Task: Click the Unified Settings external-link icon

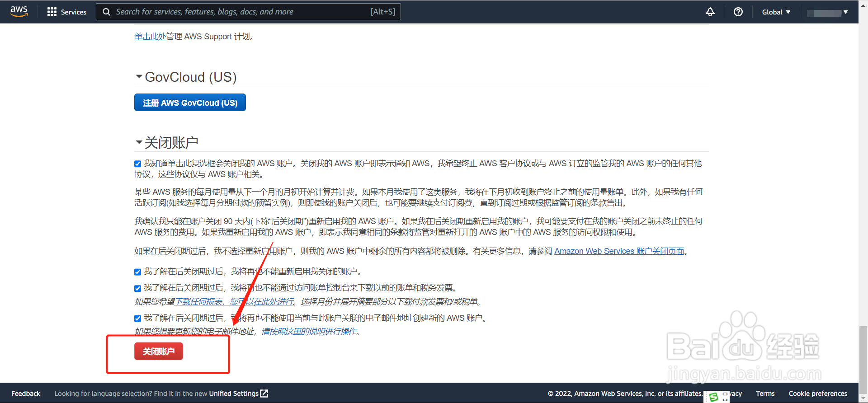Action: click(x=264, y=394)
